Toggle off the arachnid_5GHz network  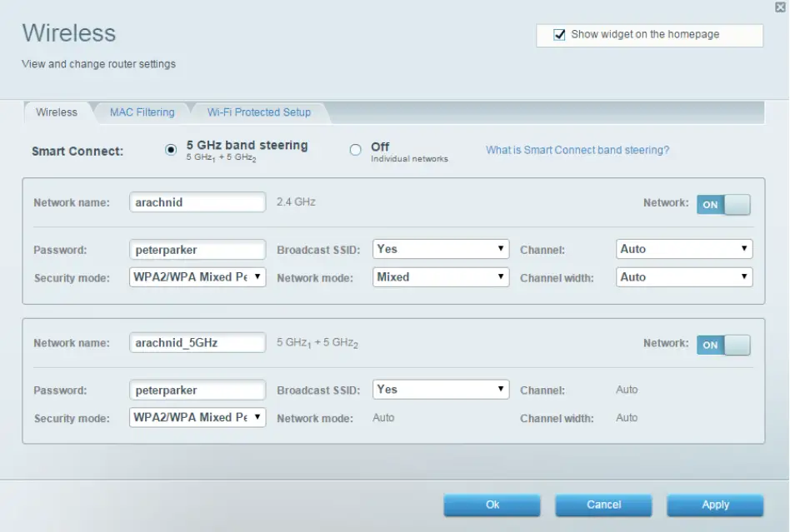pyautogui.click(x=723, y=344)
